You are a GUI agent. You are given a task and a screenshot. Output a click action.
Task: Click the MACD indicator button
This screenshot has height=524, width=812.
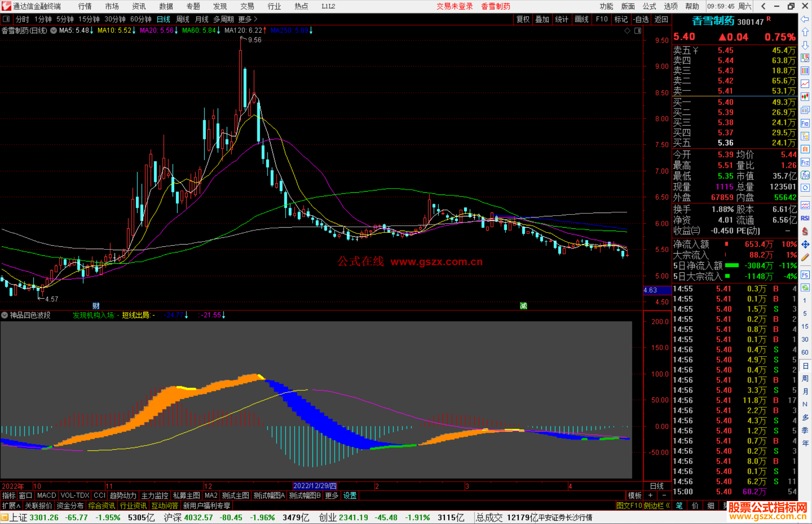pyautogui.click(x=47, y=495)
